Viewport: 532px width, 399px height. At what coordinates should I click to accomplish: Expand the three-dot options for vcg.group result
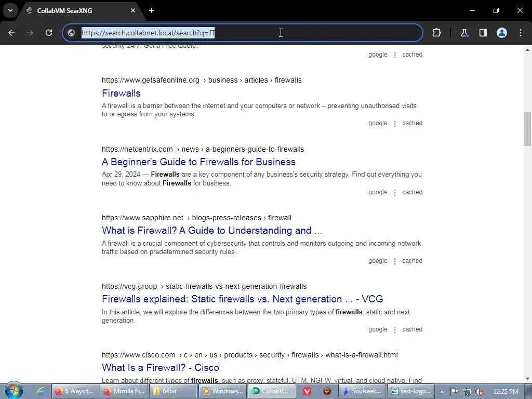click(395, 329)
